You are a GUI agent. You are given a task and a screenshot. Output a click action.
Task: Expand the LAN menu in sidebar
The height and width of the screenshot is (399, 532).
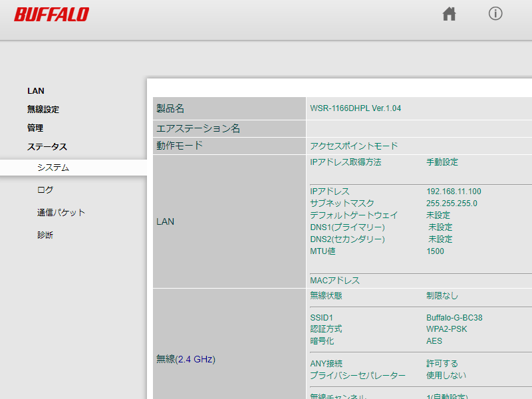tap(36, 91)
